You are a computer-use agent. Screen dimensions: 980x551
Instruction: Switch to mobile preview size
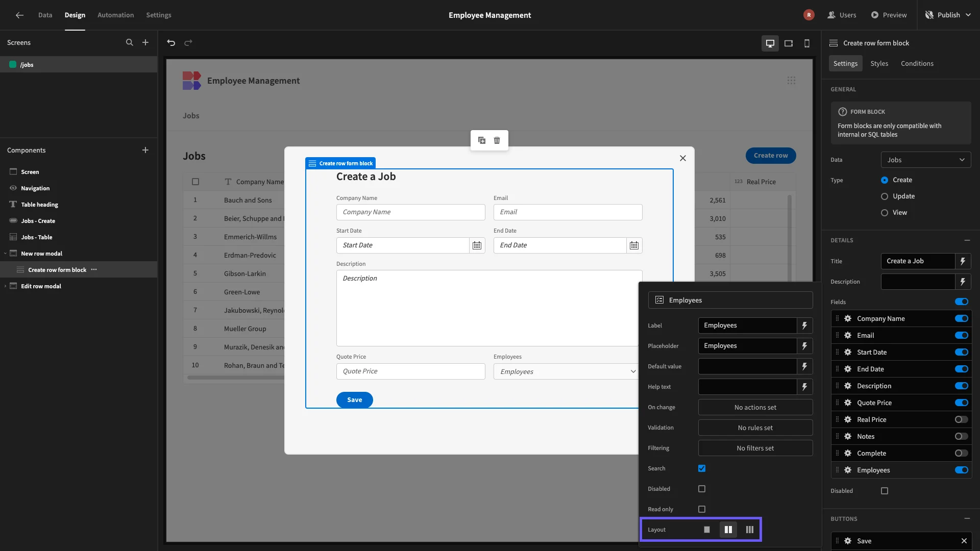click(807, 43)
